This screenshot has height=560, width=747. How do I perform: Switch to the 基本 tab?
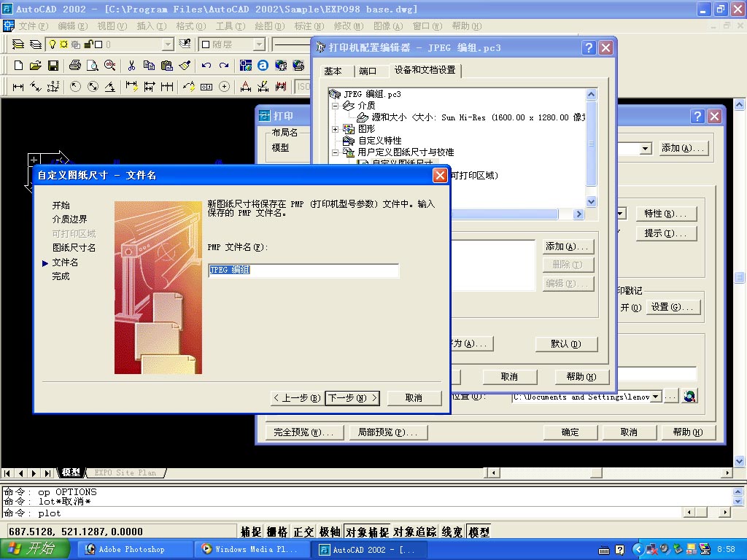[333, 71]
